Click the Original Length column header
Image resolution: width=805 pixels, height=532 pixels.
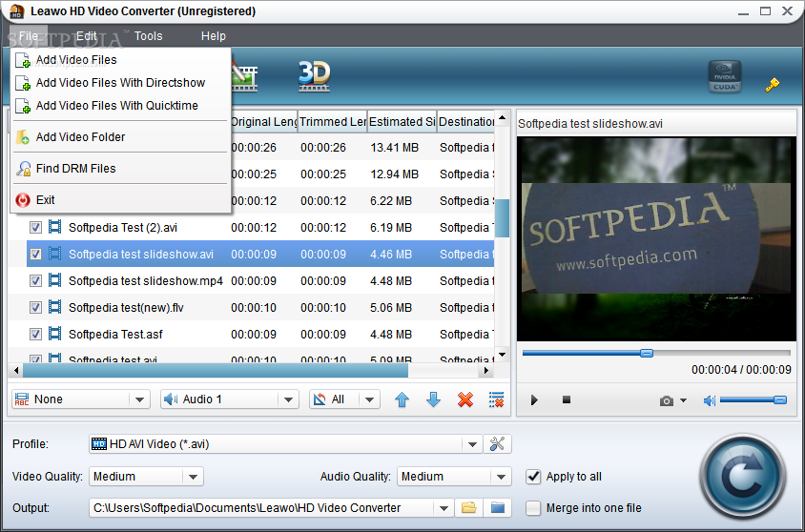coord(264,122)
